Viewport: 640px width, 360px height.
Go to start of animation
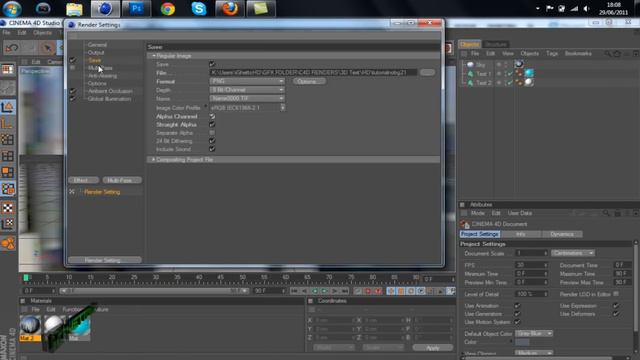294,291
